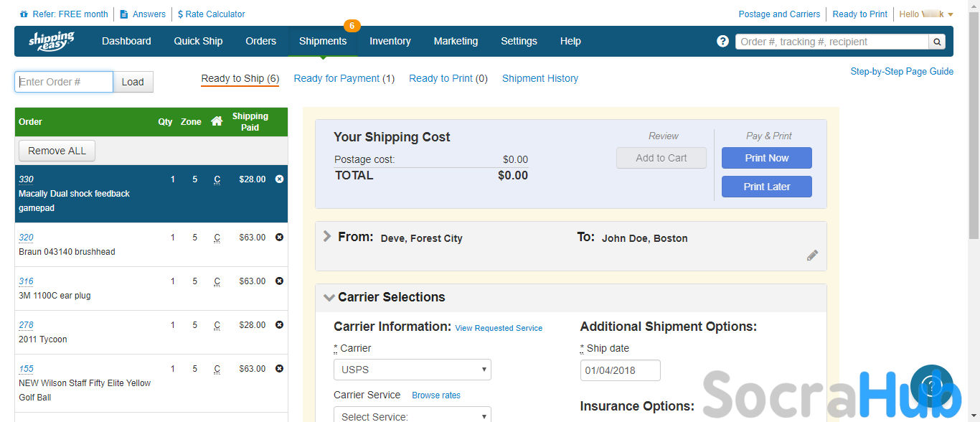Remove order 320 with its X icon
Screen dimensions: 980x422
[x=280, y=237]
